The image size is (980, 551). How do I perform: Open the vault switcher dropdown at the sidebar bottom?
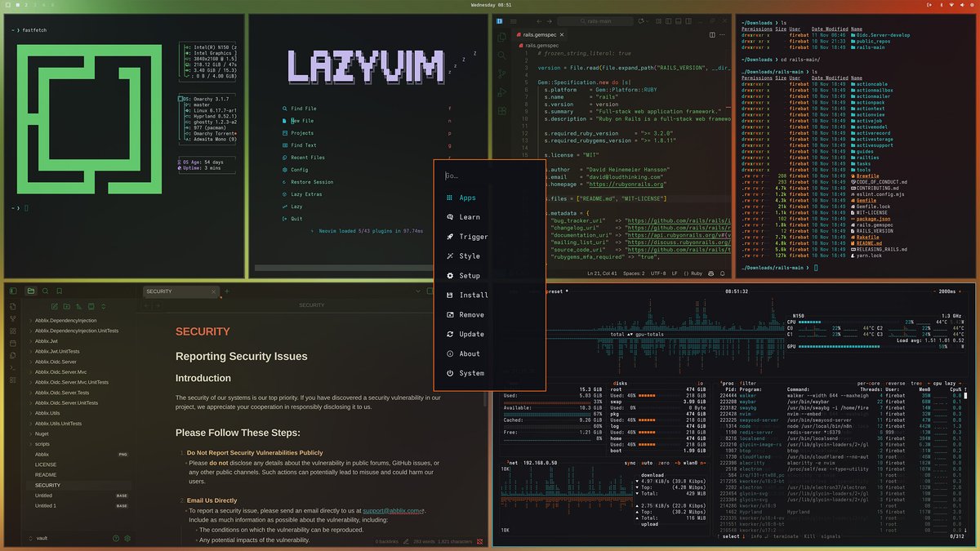[x=29, y=538]
